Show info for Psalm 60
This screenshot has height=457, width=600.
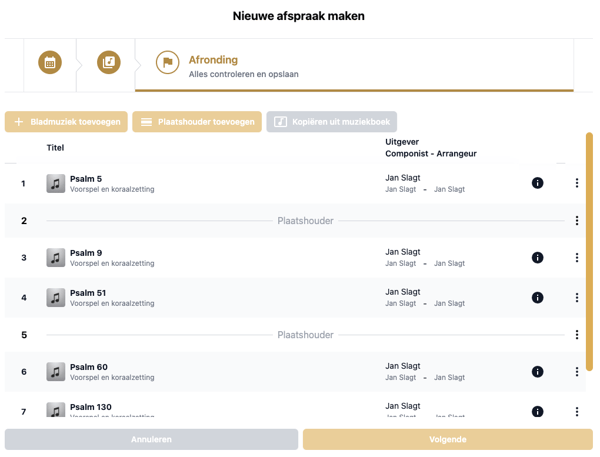tap(537, 372)
